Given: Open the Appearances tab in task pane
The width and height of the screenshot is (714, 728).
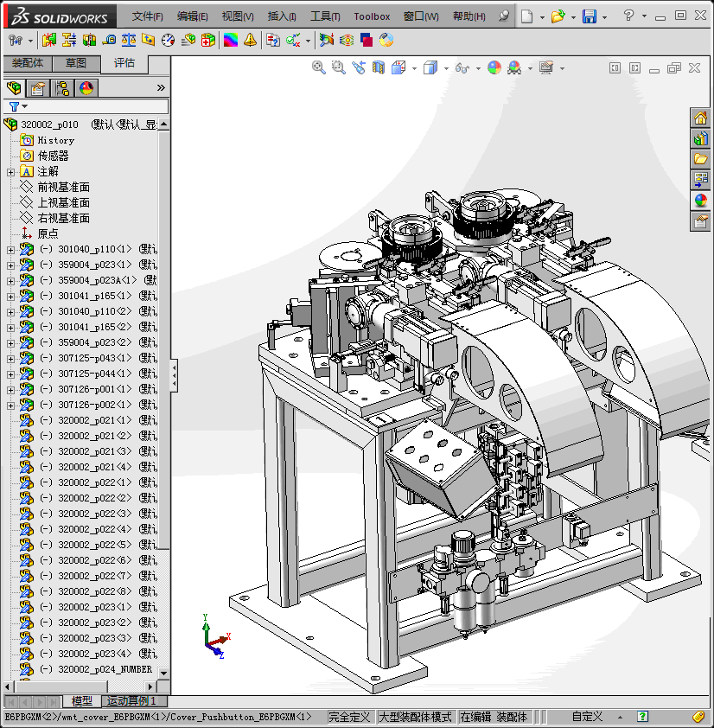Looking at the screenshot, I should (x=700, y=201).
